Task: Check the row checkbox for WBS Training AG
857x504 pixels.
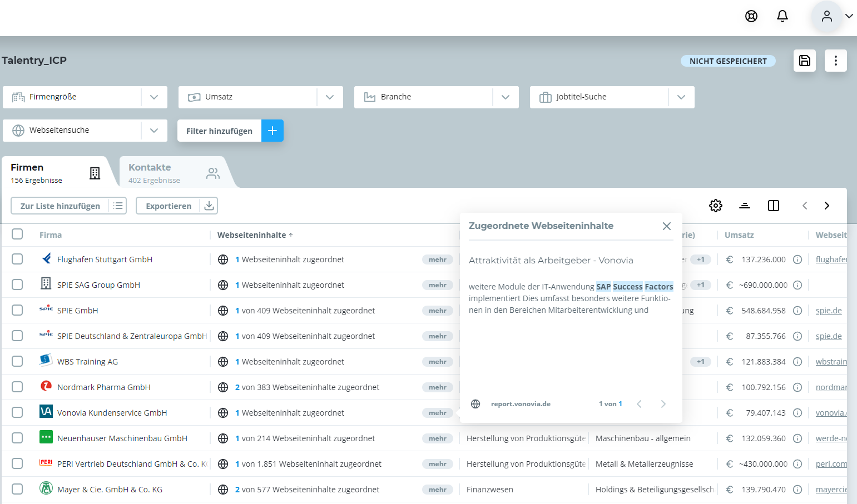Action: (x=17, y=361)
